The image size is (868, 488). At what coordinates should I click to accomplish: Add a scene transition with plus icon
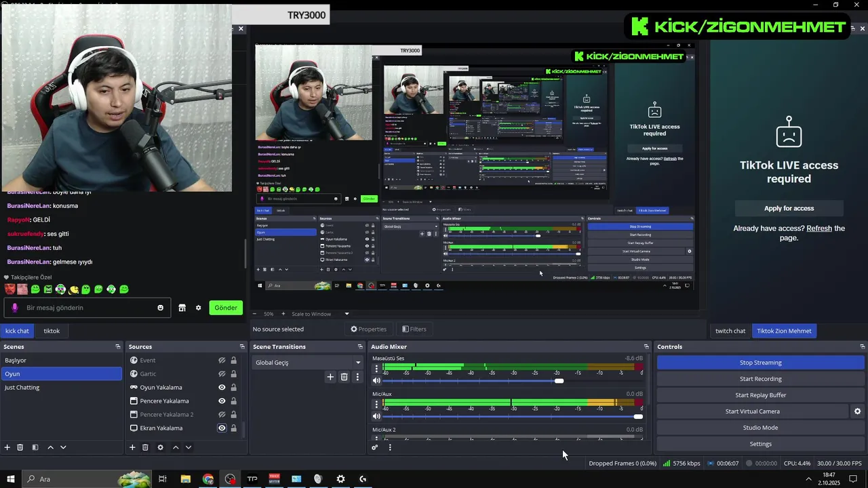330,377
